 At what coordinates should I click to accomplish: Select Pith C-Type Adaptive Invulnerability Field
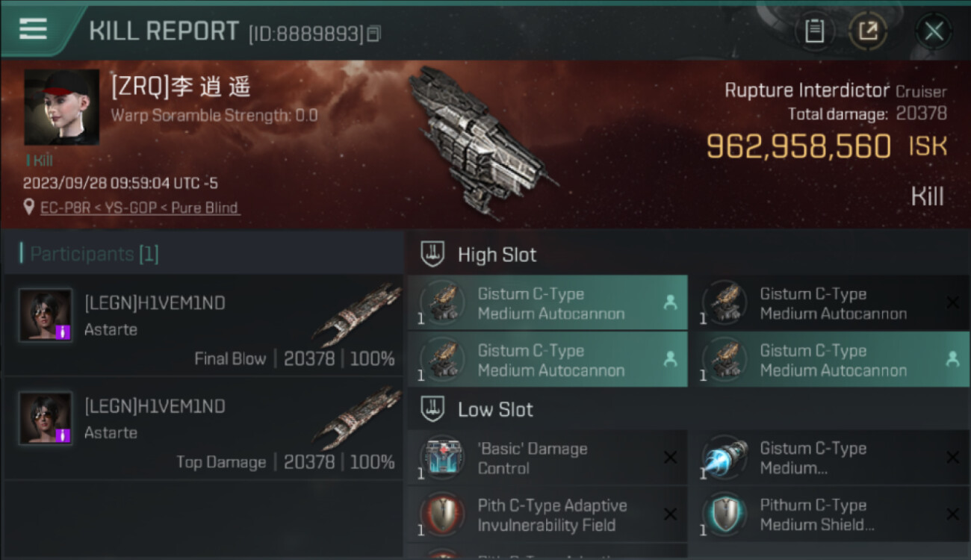[547, 514]
